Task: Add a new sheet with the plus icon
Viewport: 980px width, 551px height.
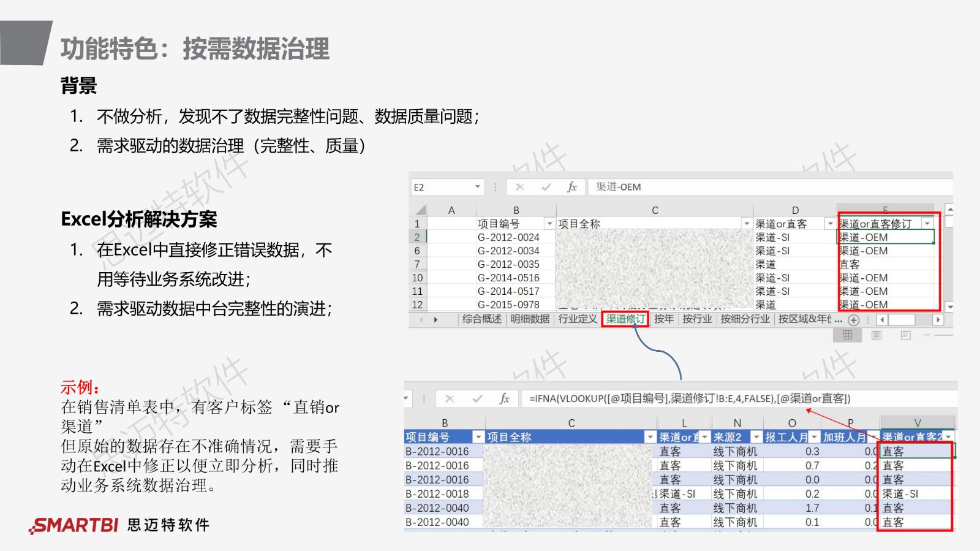Action: (854, 320)
